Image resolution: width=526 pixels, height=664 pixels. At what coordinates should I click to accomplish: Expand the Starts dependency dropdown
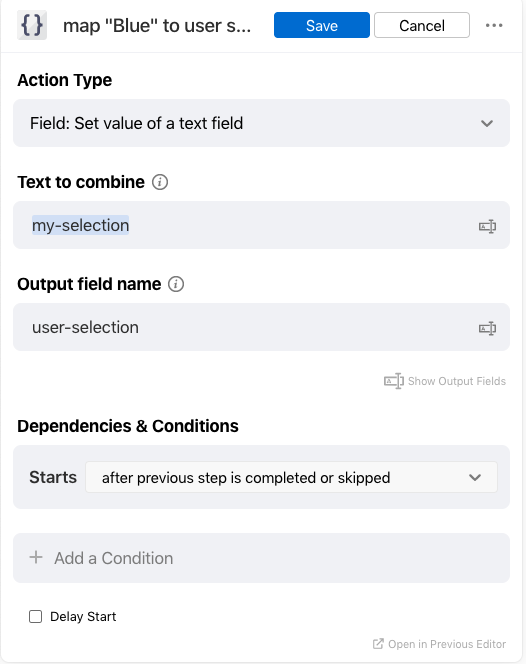(291, 477)
